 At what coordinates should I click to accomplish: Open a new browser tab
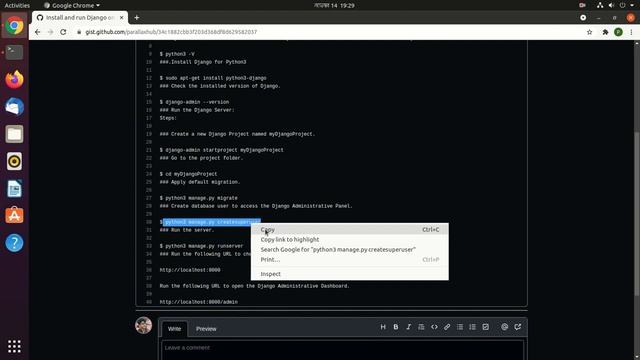(x=137, y=18)
